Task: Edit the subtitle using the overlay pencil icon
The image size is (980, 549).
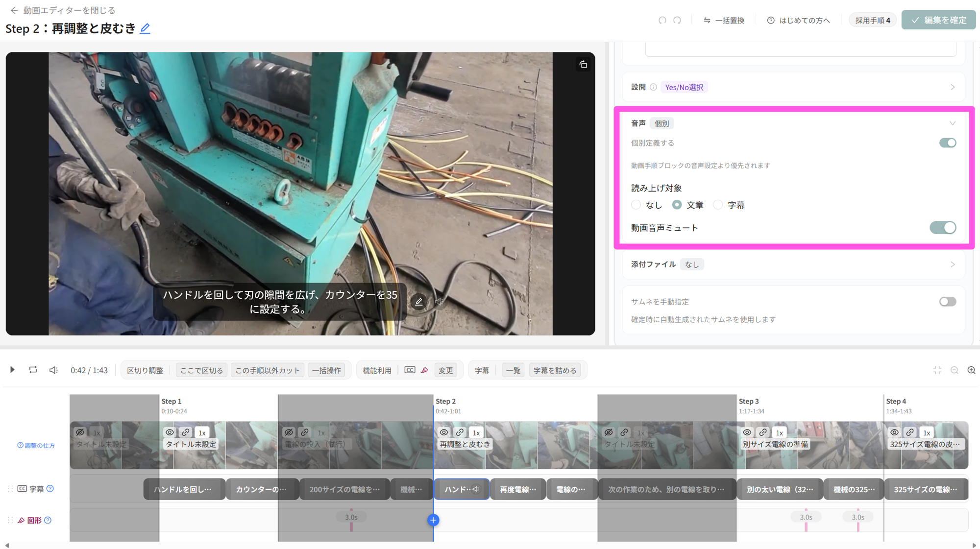Action: click(419, 302)
